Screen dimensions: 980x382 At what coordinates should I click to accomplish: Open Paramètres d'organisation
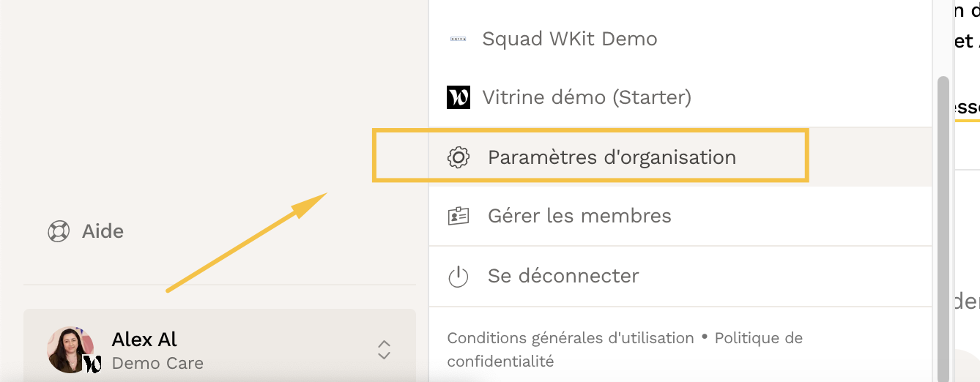(612, 157)
